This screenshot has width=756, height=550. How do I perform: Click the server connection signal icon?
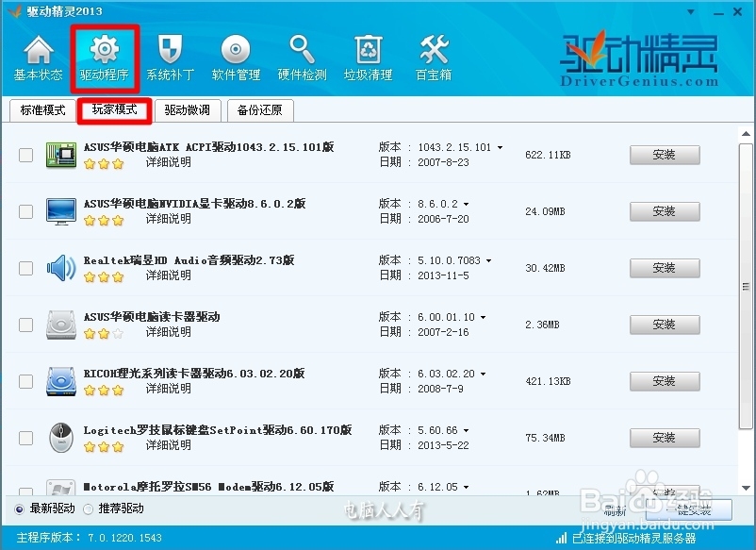[561, 538]
